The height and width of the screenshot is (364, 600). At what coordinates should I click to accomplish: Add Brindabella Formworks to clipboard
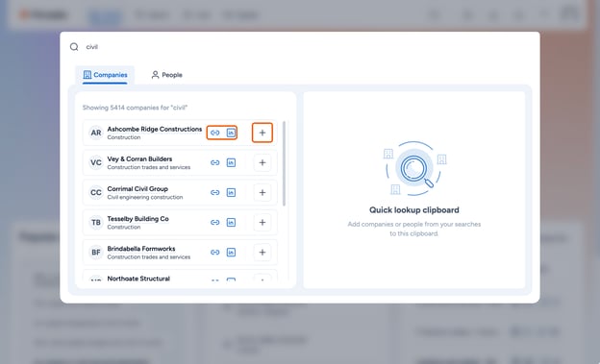[262, 252]
